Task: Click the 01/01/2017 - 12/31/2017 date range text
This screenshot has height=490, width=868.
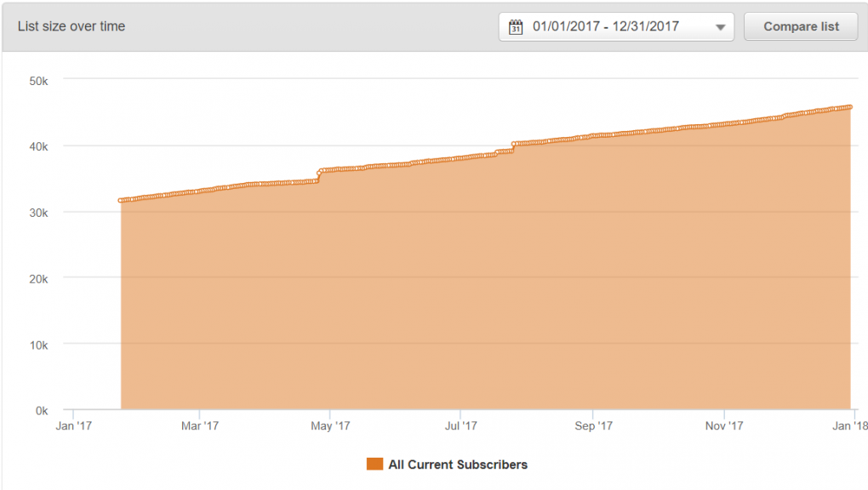Action: coord(606,26)
